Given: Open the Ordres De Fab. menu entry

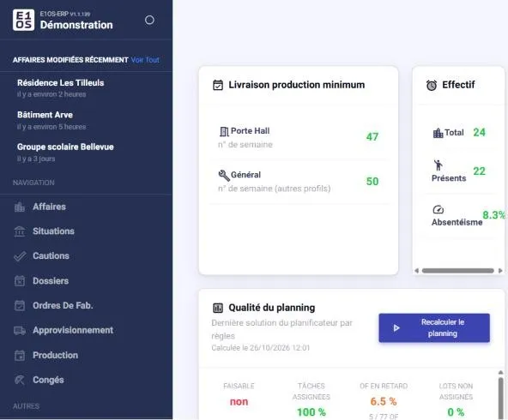Looking at the screenshot, I should pos(63,305).
